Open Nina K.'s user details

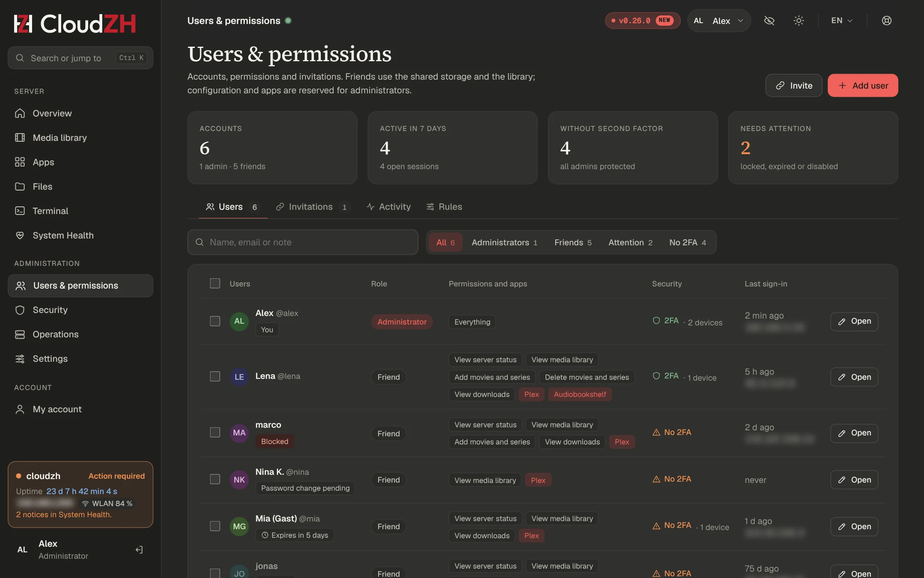(854, 480)
